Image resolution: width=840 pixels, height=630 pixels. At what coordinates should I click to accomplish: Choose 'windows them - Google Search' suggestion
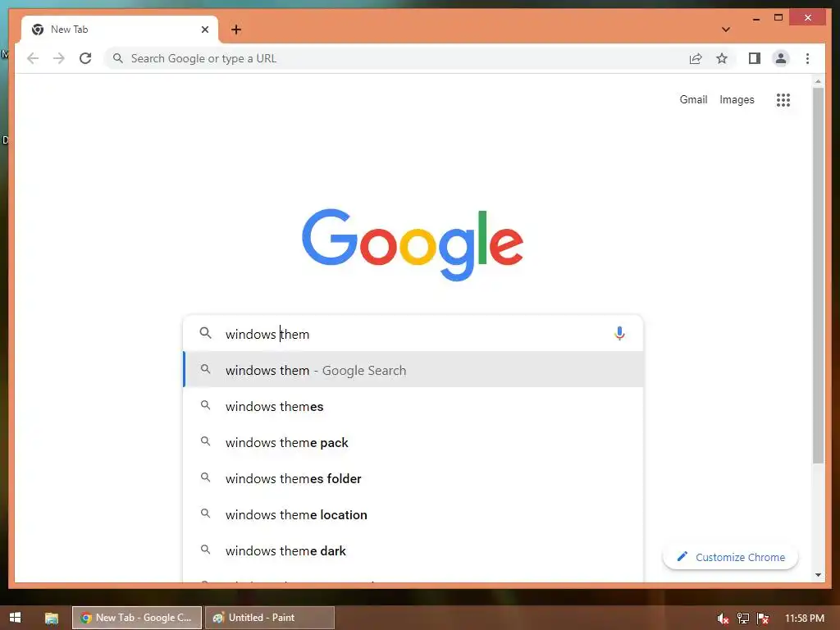[x=413, y=370]
